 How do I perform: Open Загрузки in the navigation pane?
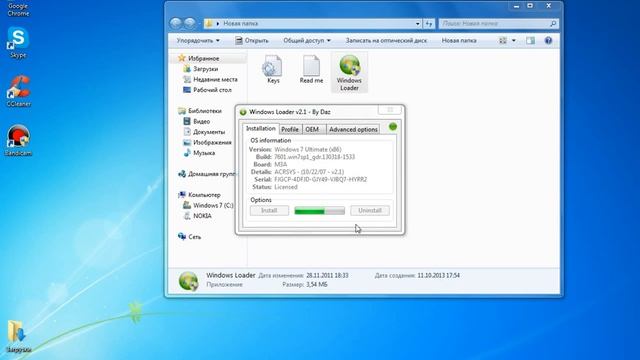[205, 69]
